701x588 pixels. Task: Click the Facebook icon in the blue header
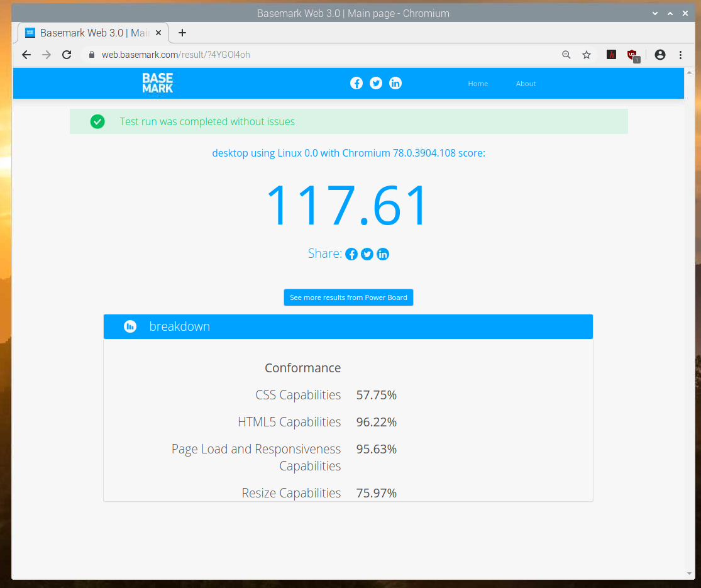point(356,83)
